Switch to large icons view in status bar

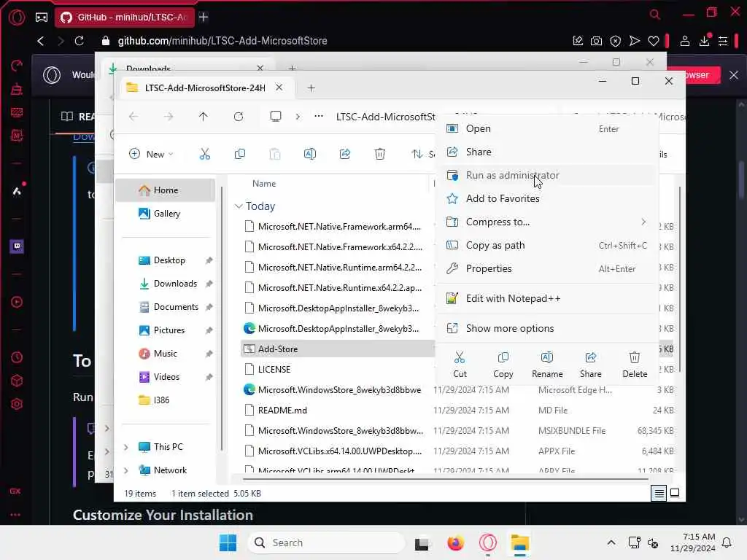(675, 494)
